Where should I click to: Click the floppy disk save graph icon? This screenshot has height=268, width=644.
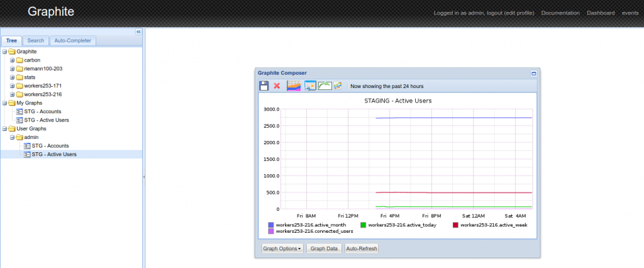(264, 86)
